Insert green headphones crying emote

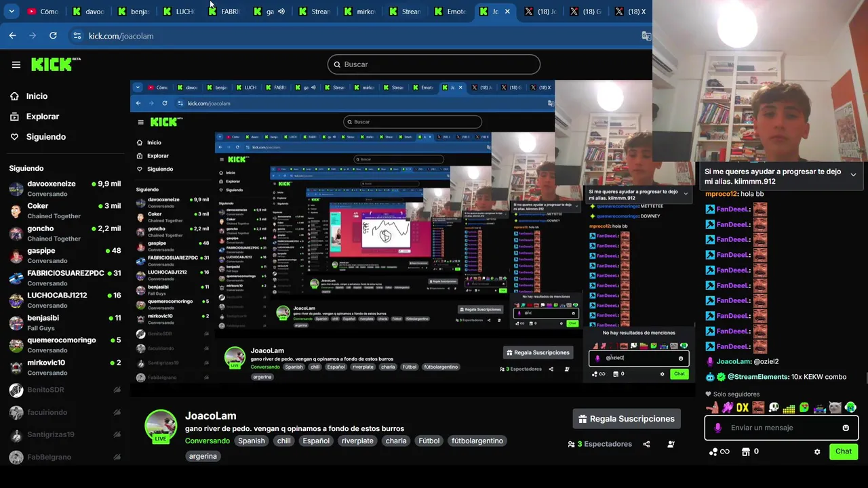click(x=851, y=408)
